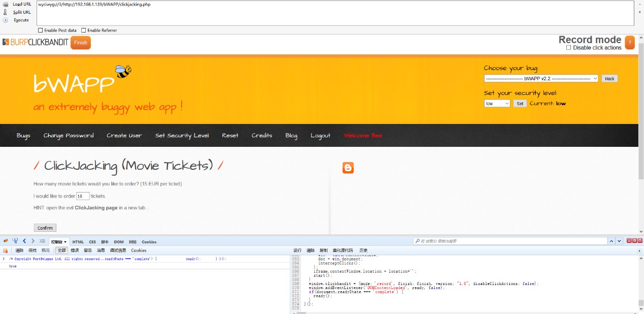Select the 错误 console filter
The image size is (644, 314).
click(x=75, y=250)
